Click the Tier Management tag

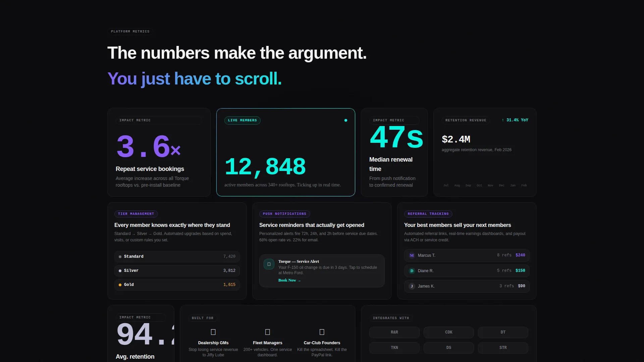click(136, 214)
